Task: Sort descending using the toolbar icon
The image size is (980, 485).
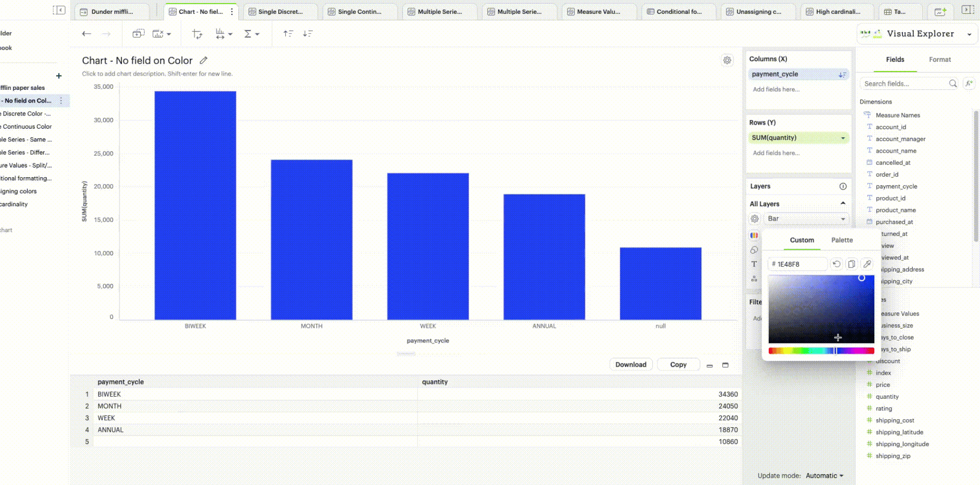Action: (308, 34)
